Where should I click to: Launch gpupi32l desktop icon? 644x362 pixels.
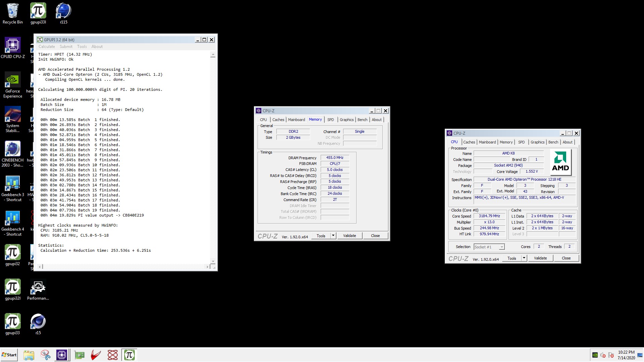[13, 290]
